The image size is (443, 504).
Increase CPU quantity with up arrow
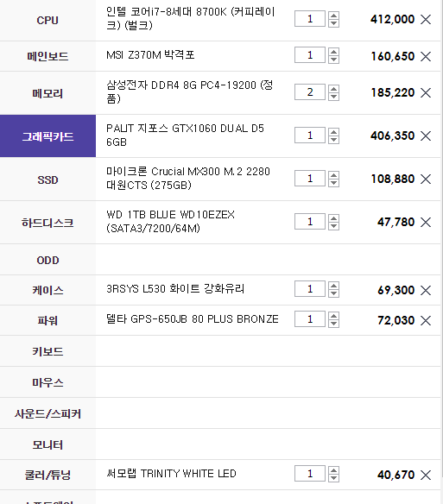[333, 16]
